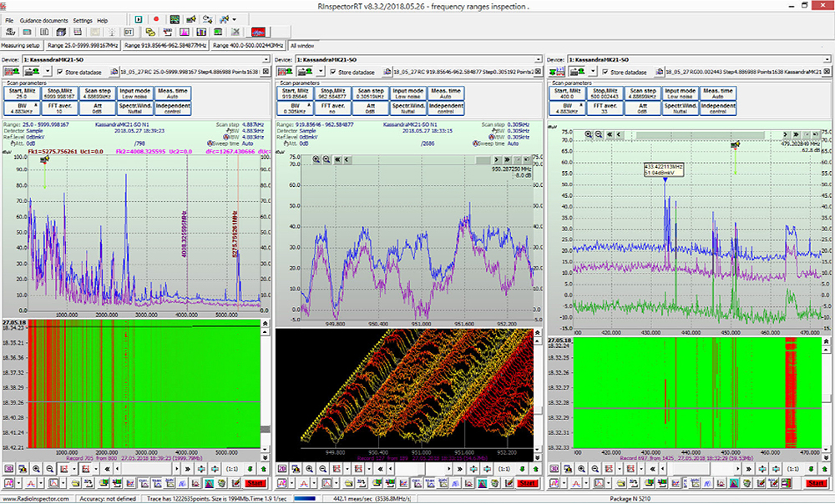
Task: Click the Scan step parameter in left panel
Action: (x=99, y=93)
